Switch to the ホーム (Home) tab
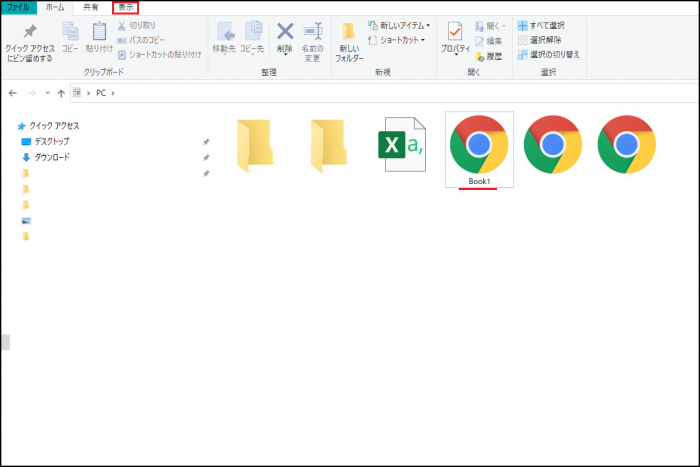The image size is (700, 467). click(55, 8)
